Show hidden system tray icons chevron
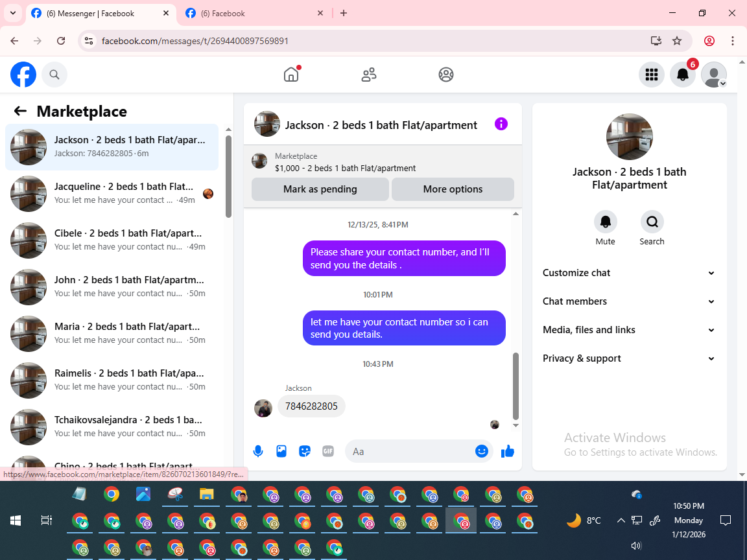 point(621,520)
